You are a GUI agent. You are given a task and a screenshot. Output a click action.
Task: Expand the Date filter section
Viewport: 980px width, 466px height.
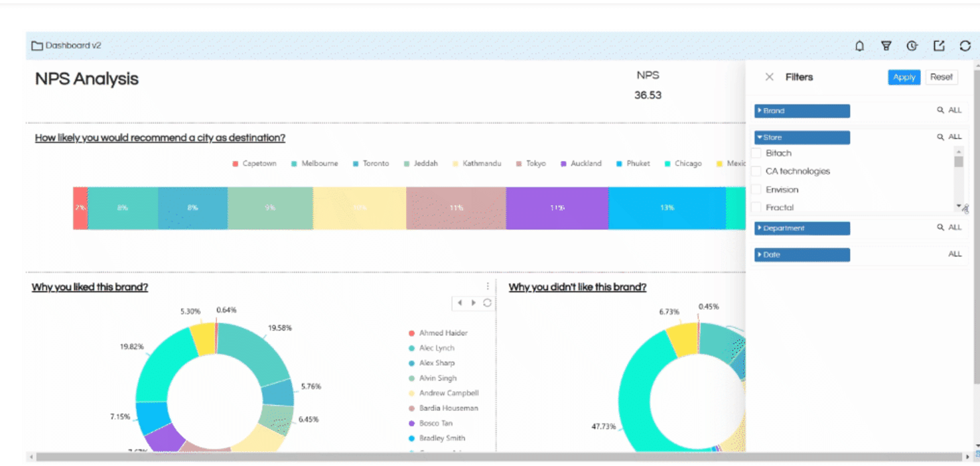[x=802, y=255]
